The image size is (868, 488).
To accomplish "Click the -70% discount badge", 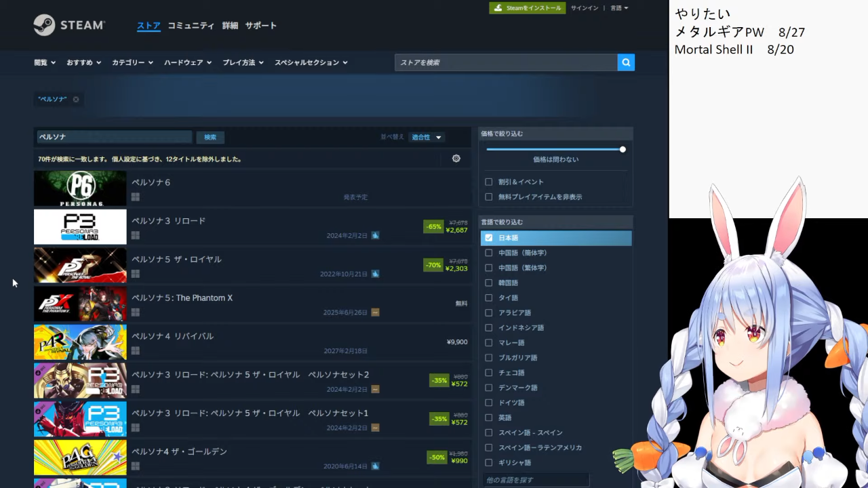I will pyautogui.click(x=433, y=265).
